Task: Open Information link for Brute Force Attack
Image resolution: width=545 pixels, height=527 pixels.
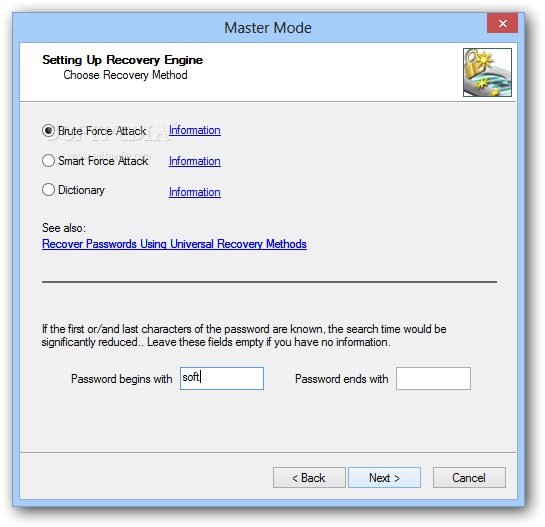Action: [x=195, y=130]
